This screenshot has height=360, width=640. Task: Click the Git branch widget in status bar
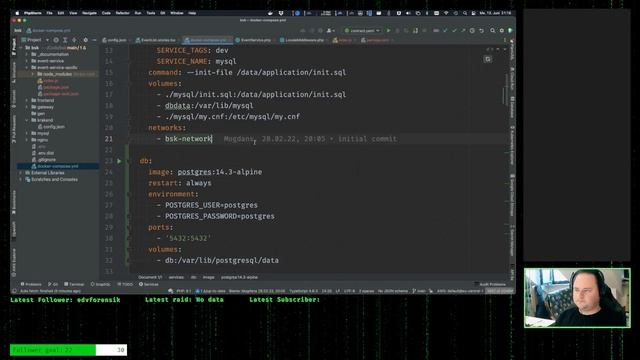click(420, 291)
